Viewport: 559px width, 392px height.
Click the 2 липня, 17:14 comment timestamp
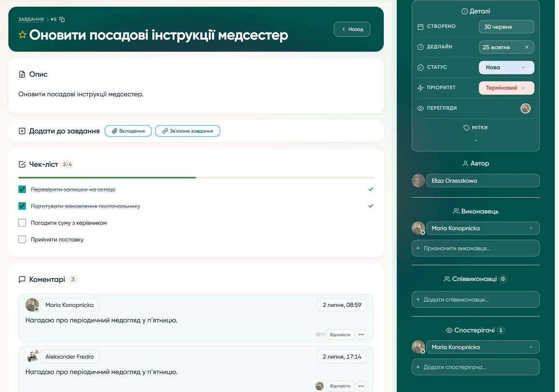[342, 357]
